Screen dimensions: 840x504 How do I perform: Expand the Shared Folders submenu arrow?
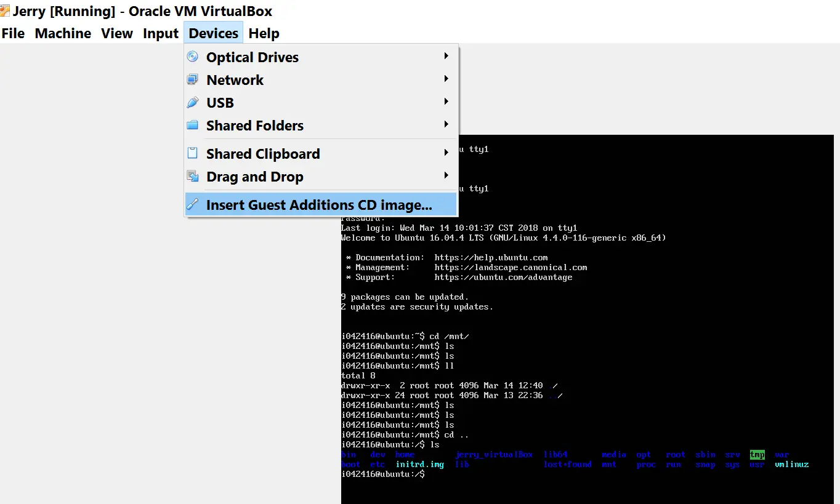[446, 124]
